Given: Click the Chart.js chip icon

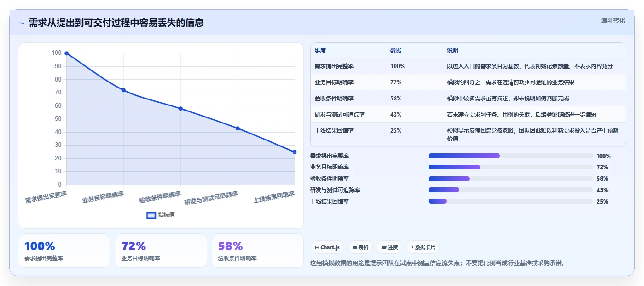Looking at the screenshot, I should 317,247.
